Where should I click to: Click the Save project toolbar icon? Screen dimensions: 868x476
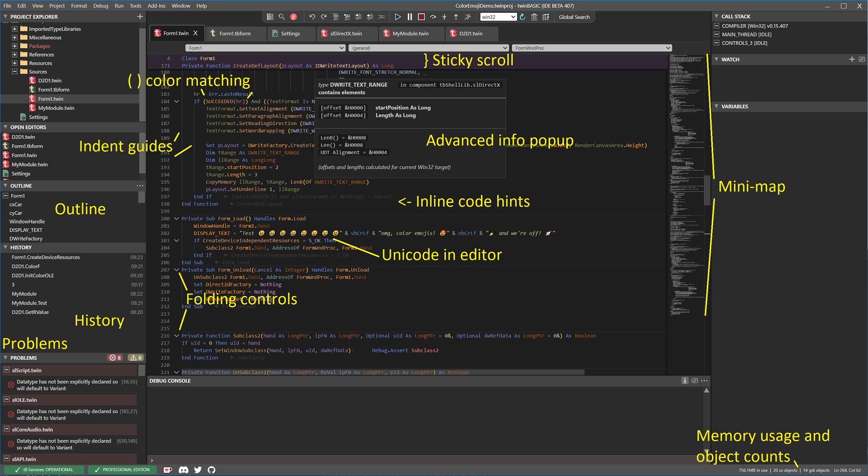click(x=270, y=17)
